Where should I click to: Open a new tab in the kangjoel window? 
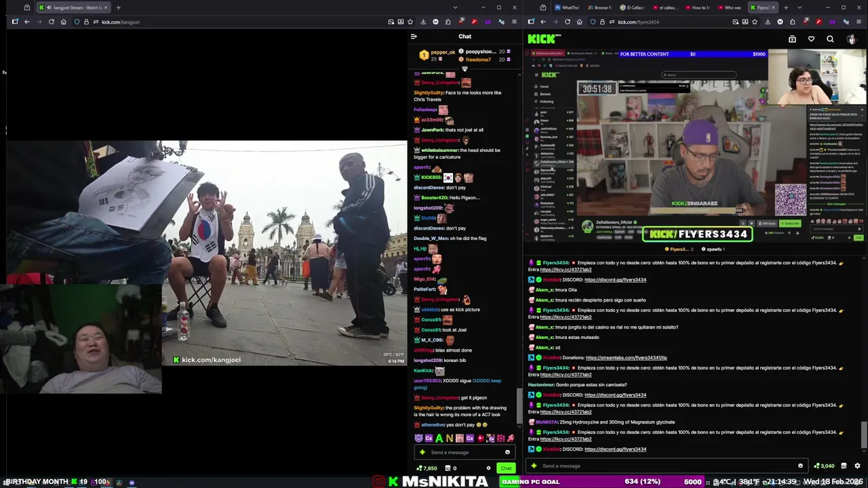[x=118, y=7]
